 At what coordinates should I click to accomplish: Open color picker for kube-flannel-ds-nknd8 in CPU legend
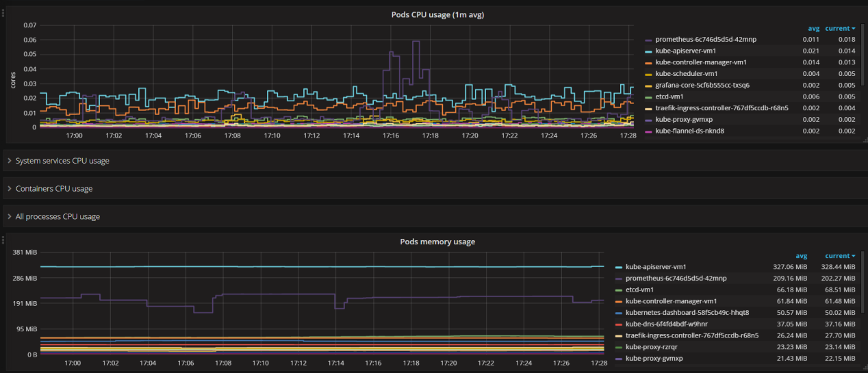point(648,131)
